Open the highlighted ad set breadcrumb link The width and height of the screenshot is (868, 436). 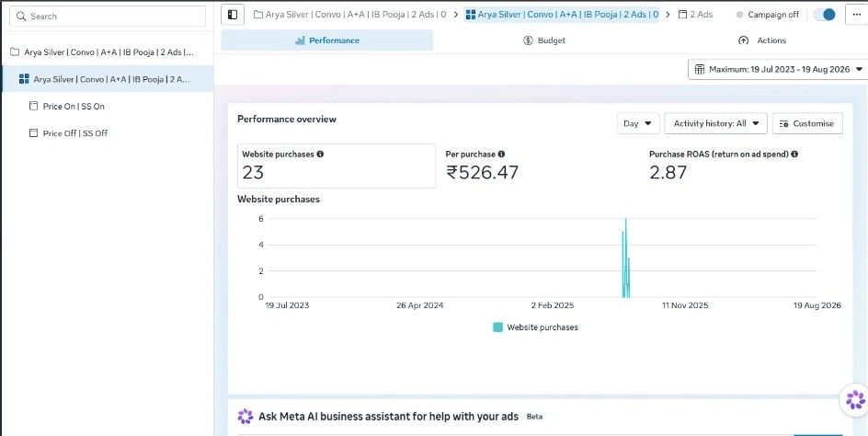pyautogui.click(x=562, y=15)
